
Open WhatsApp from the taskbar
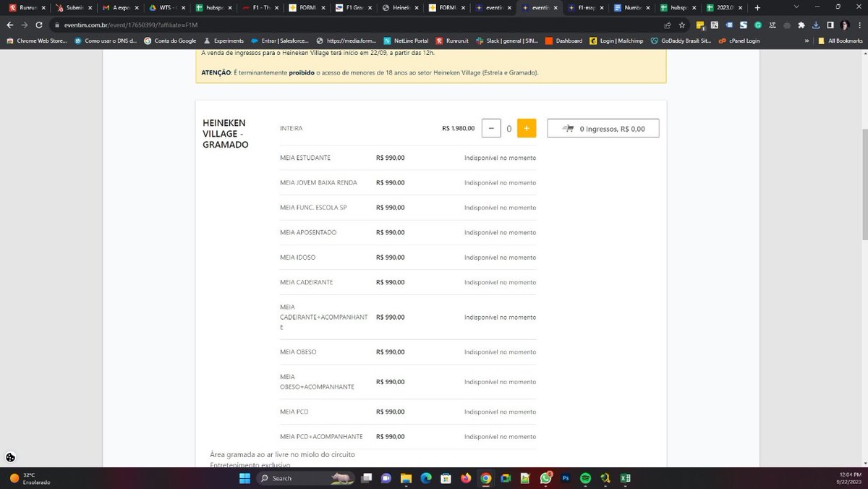coord(546,478)
